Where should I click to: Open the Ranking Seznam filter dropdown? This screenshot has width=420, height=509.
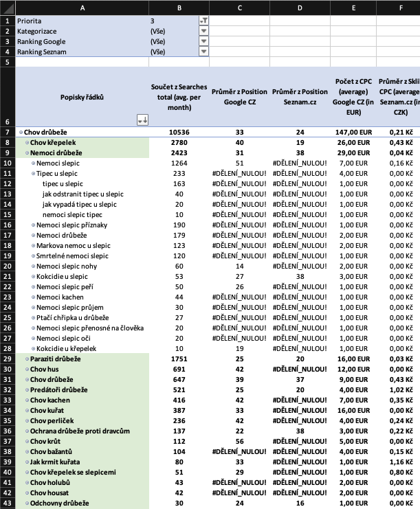click(203, 52)
